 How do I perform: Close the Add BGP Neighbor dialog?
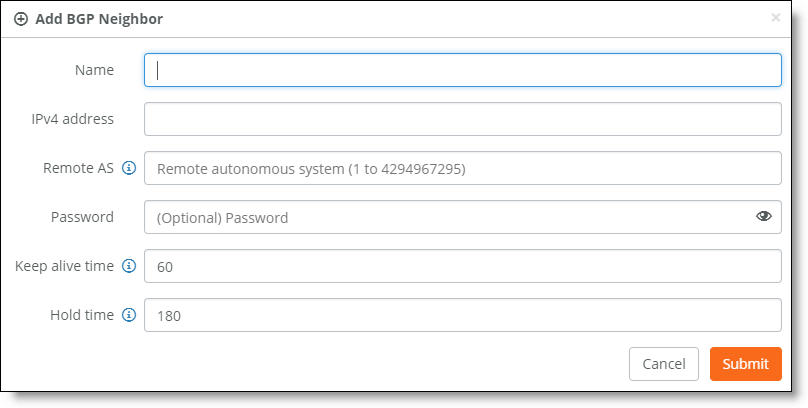tap(775, 18)
